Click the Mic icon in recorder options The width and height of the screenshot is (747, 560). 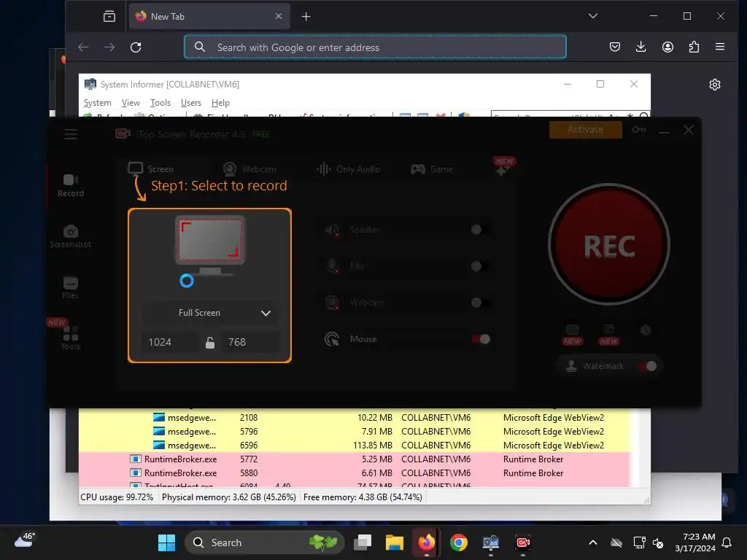[x=332, y=265]
